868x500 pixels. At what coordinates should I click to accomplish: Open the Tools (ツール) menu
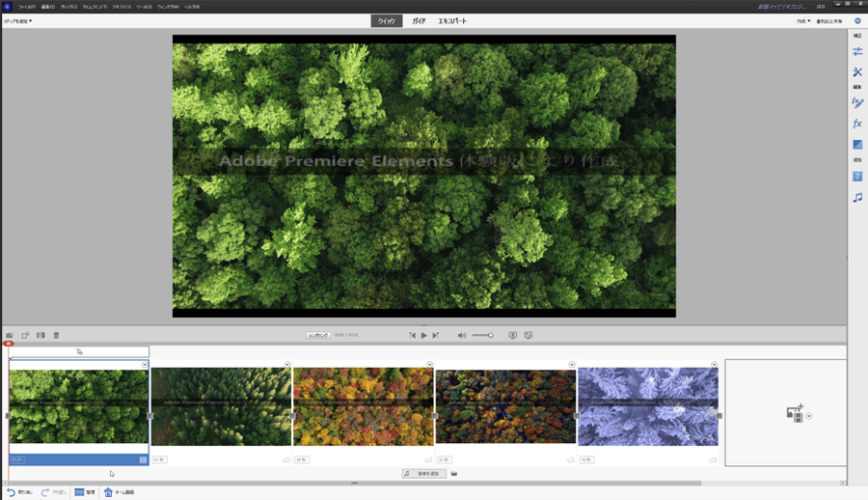pyautogui.click(x=144, y=7)
